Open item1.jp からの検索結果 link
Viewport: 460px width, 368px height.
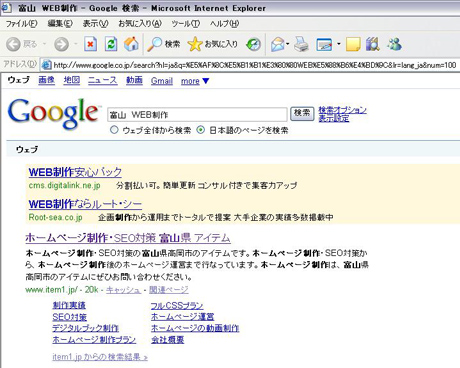pos(100,357)
